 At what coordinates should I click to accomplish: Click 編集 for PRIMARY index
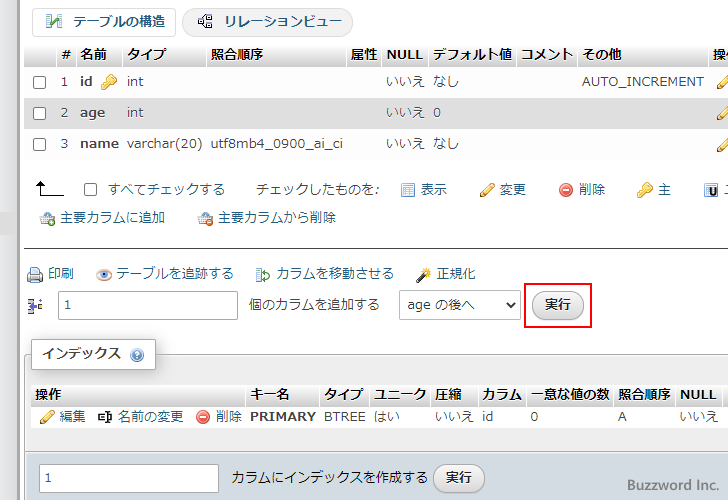(72, 416)
